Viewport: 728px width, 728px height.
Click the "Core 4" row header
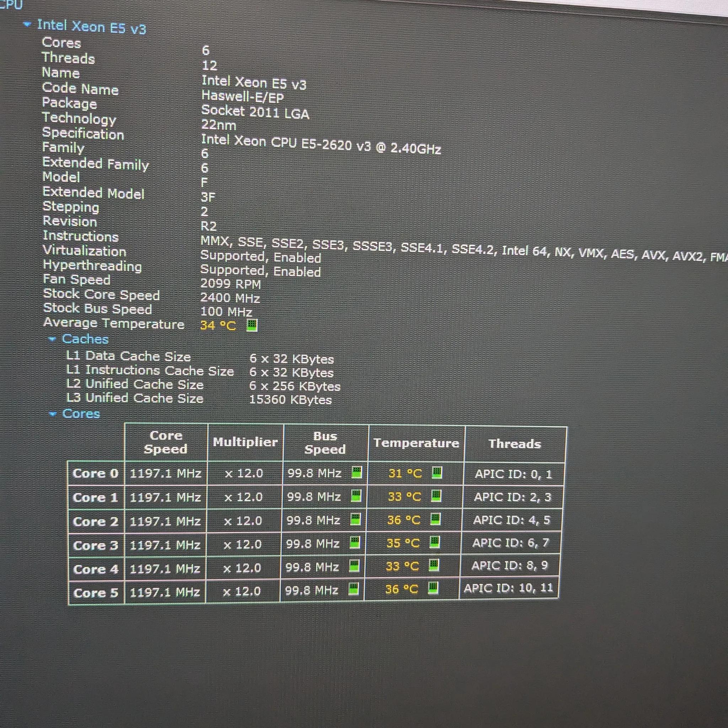pyautogui.click(x=96, y=569)
